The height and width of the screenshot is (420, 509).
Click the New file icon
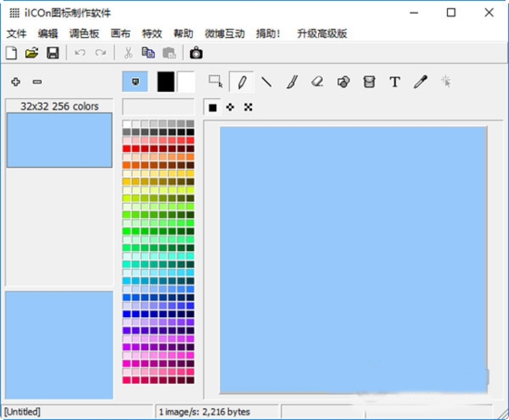(11, 53)
